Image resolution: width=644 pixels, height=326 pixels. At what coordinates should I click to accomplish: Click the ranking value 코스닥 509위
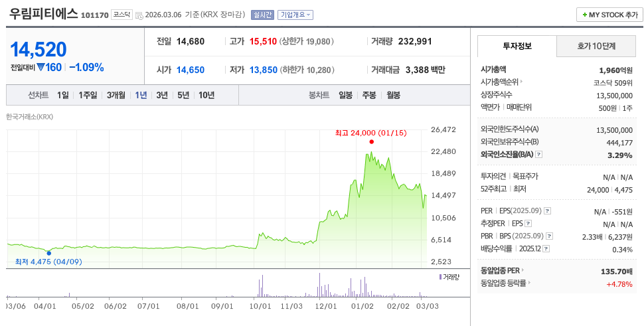coord(613,83)
